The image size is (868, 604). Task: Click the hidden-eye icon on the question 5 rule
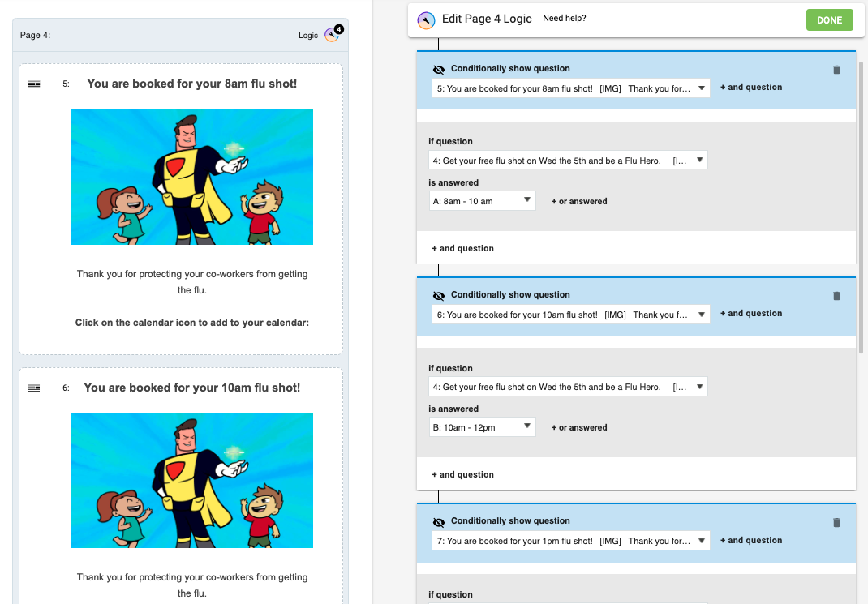pos(438,69)
